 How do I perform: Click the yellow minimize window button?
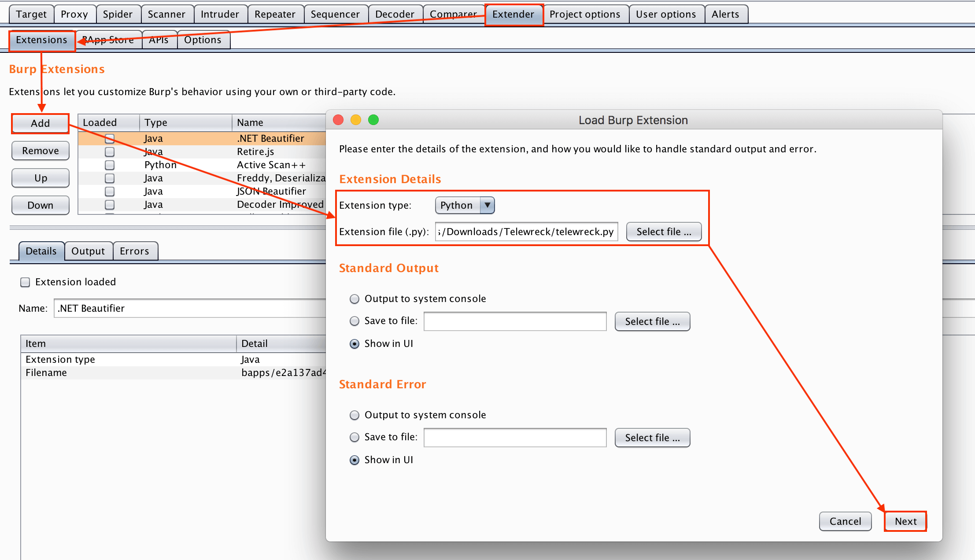pos(356,120)
